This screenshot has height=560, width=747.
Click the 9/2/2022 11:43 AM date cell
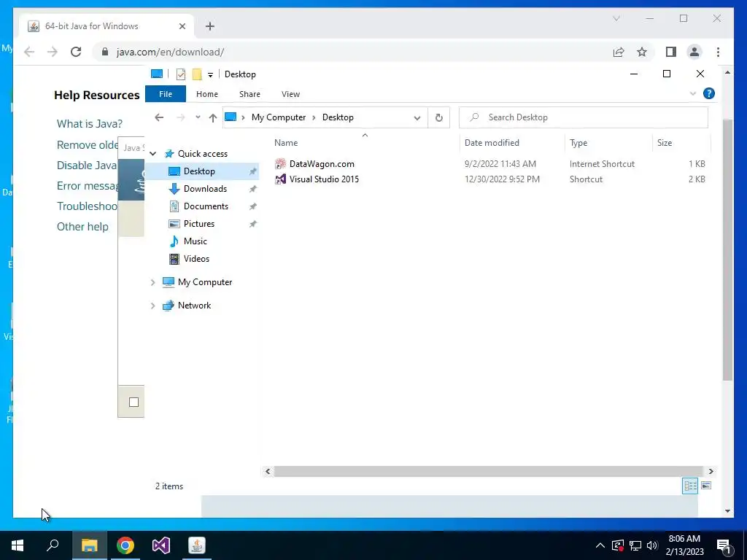click(500, 164)
